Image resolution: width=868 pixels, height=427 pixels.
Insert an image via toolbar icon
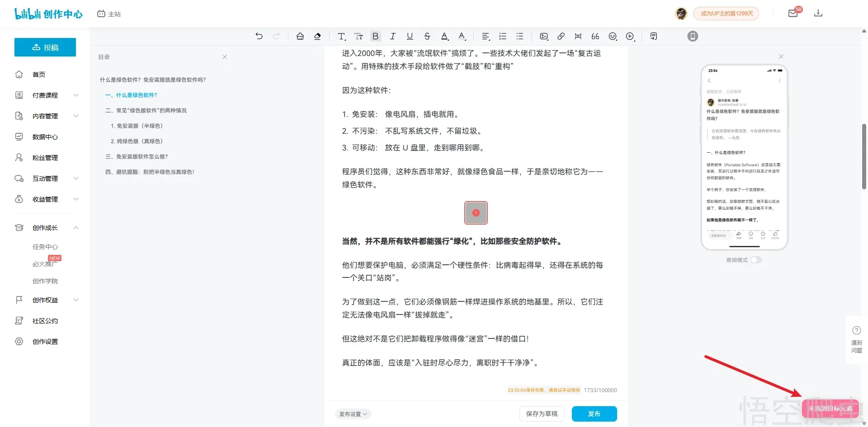[544, 36]
